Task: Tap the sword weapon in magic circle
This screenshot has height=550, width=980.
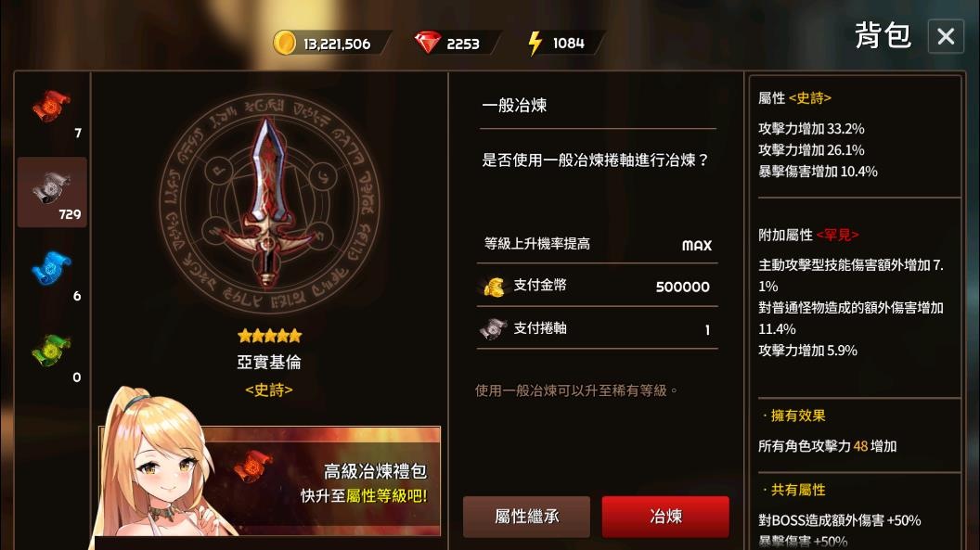Action: (x=269, y=203)
